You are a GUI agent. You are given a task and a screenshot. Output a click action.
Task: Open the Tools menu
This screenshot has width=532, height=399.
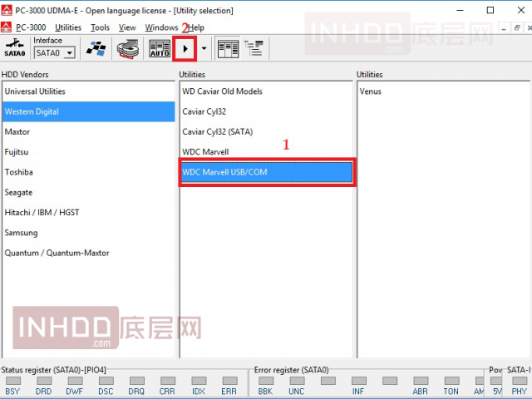[x=100, y=27]
